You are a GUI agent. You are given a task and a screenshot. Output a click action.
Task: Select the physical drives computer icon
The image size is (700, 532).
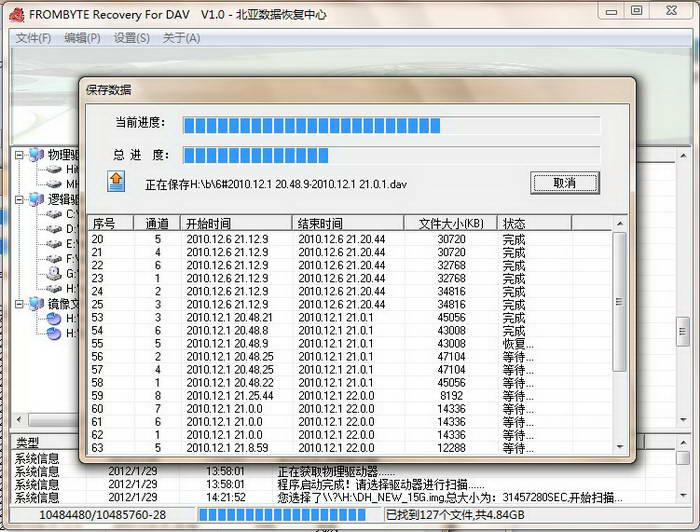point(36,155)
